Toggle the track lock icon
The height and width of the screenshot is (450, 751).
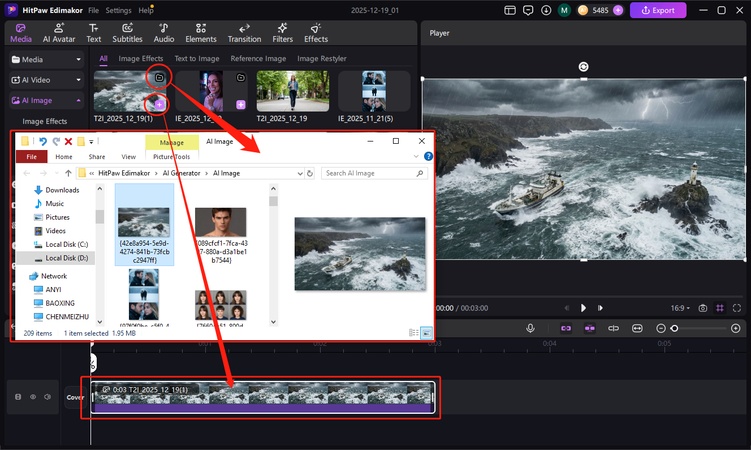tap(18, 397)
